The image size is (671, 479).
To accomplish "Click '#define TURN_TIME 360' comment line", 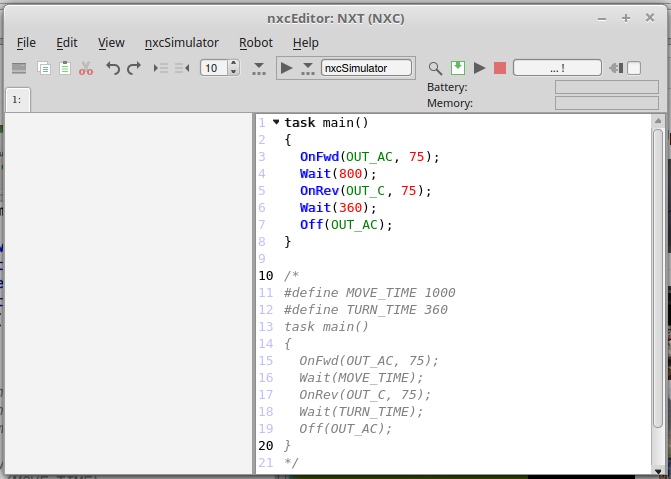I will click(x=366, y=310).
